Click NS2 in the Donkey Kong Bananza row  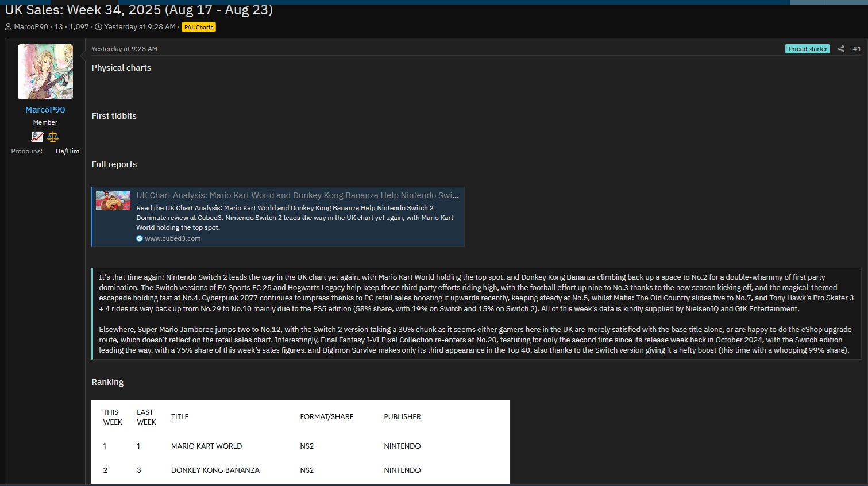click(x=307, y=470)
